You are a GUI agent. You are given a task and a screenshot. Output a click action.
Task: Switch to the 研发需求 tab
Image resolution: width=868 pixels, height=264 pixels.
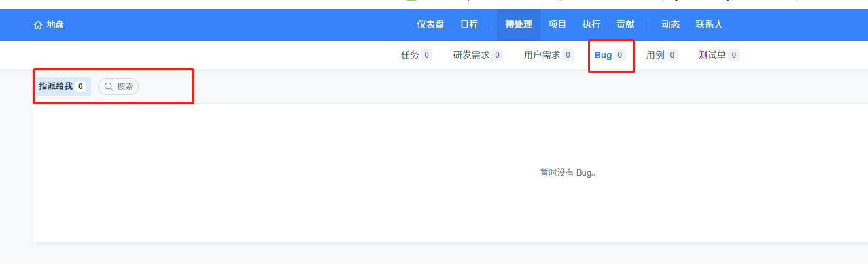[477, 56]
